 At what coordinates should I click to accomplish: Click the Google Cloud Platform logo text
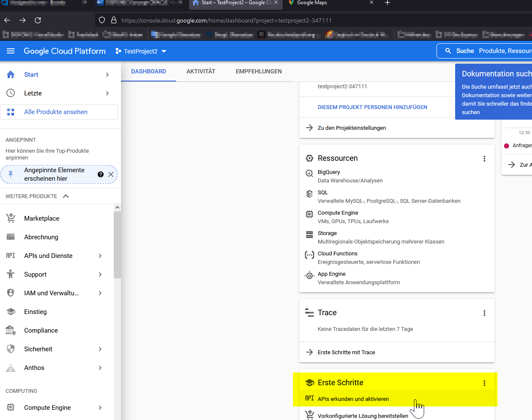(65, 51)
